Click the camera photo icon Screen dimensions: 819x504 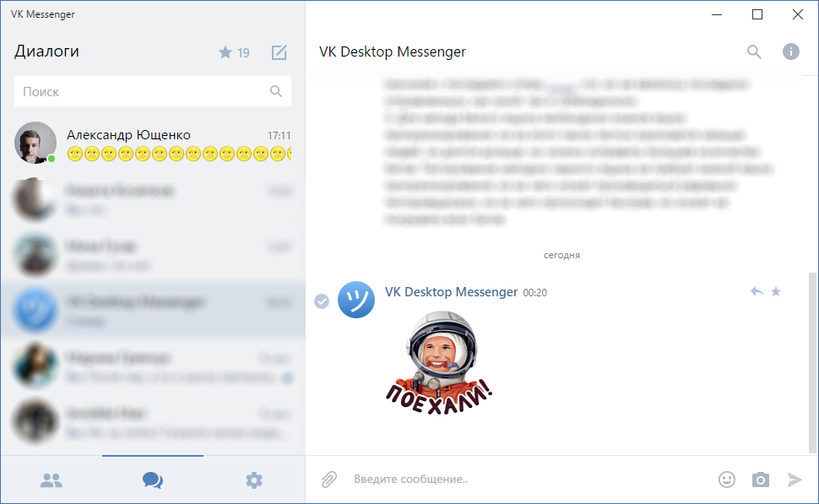coord(761,480)
